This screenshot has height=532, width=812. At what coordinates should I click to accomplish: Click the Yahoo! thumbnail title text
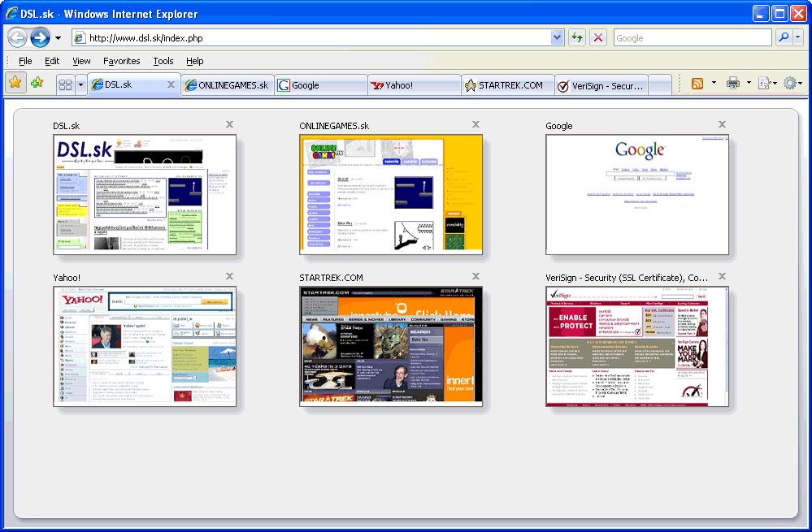pos(67,278)
